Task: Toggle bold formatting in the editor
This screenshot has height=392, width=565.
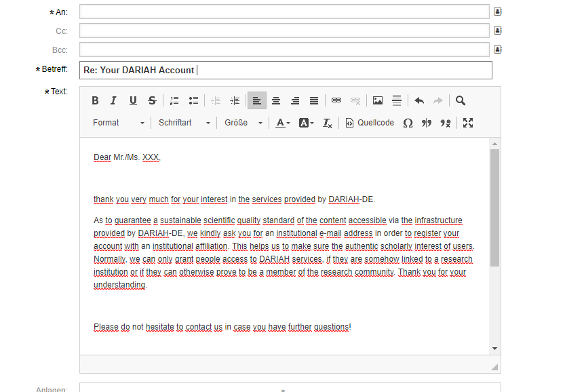Action: point(95,100)
